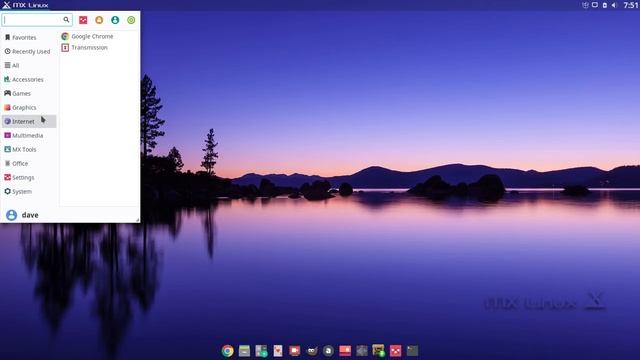The width and height of the screenshot is (640, 360).
Task: Click the menu resize grip corner
Action: point(138,220)
